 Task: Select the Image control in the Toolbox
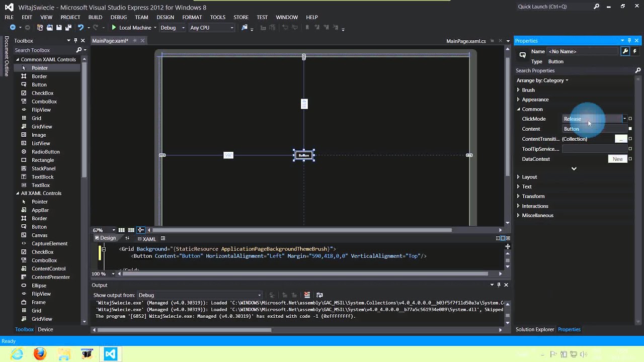[39, 135]
